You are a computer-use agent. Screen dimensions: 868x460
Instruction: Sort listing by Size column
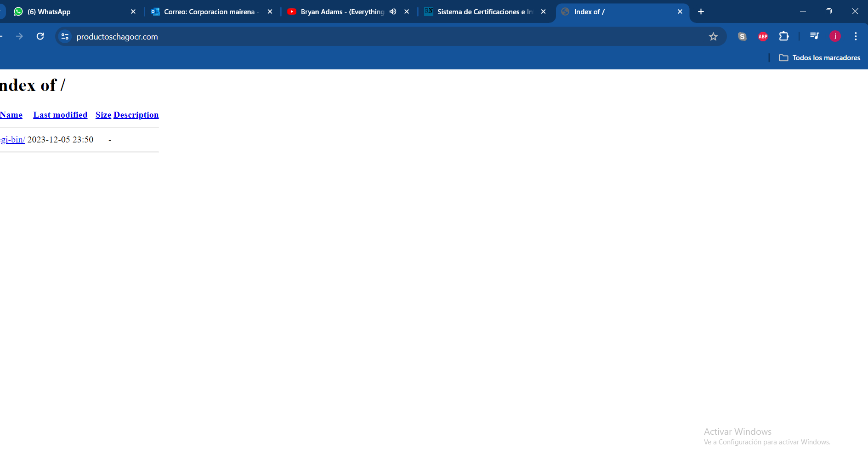103,115
